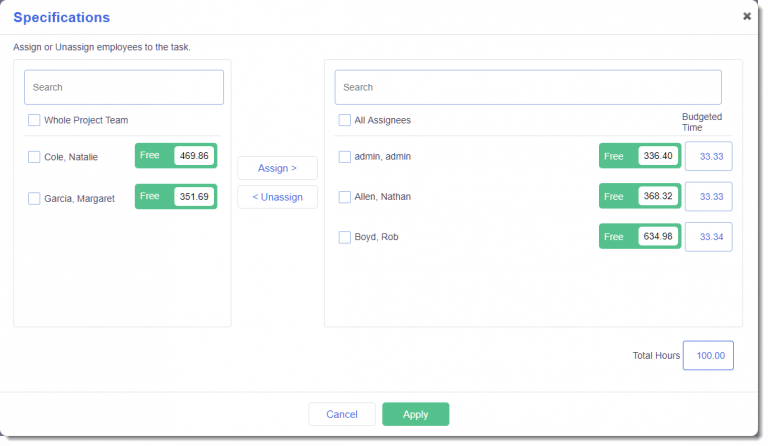This screenshot has height=446, width=768.
Task: Click the Allen, Nathan name
Action: (x=383, y=197)
